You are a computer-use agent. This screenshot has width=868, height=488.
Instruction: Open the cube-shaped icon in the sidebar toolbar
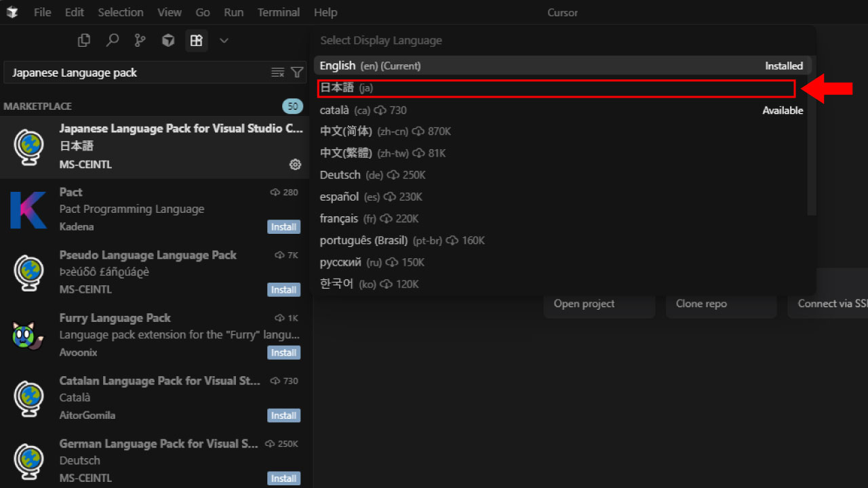click(x=168, y=41)
